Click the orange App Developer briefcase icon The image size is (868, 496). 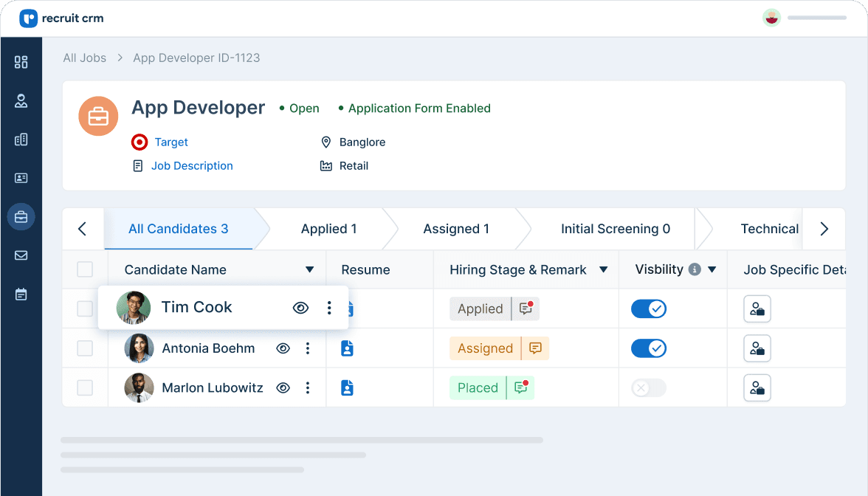click(x=98, y=117)
